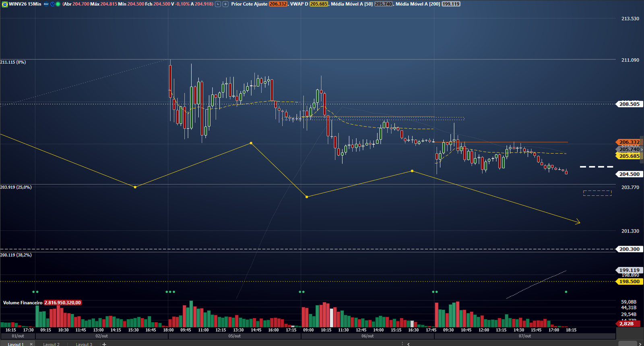Click the small blue broker badge after 15Min
644x346 pixels.
point(46,4)
